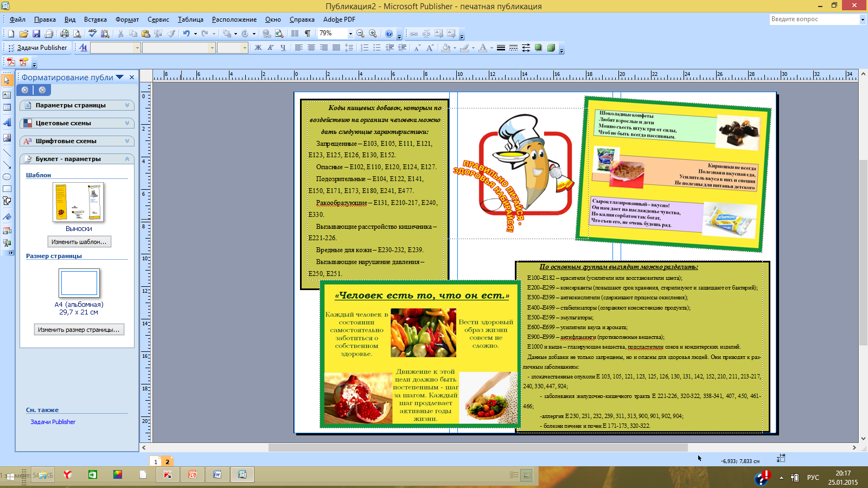Expand Шрифтовые схемы section
Viewport: 868px width, 488px height.
tap(76, 141)
